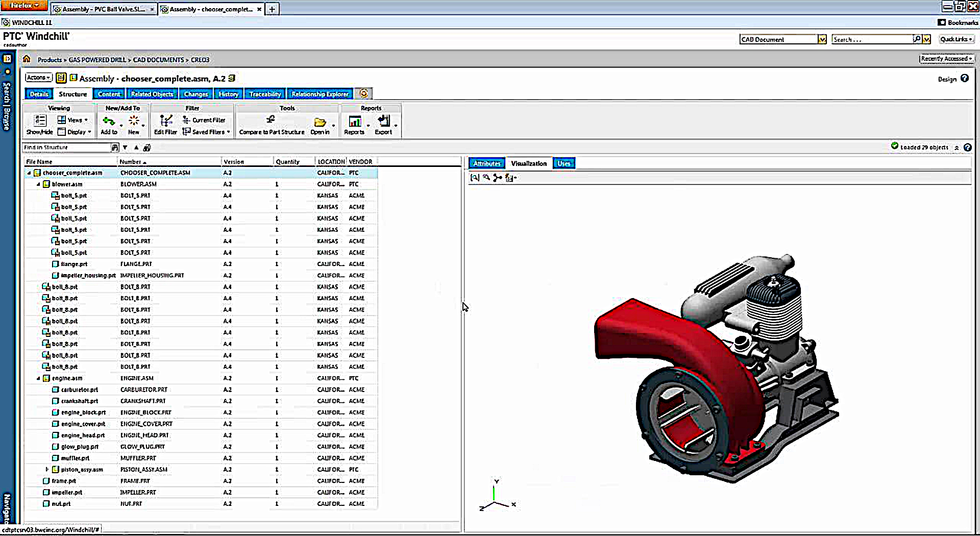Open the Relationship Explorer tab
Image resolution: width=980 pixels, height=536 pixels.
pos(320,94)
